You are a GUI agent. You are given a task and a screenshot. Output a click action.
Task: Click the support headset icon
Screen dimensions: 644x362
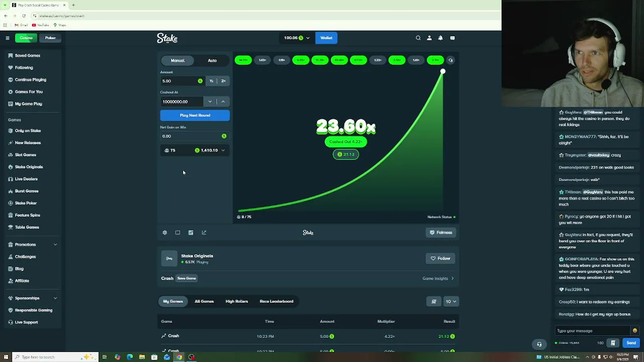539,344
